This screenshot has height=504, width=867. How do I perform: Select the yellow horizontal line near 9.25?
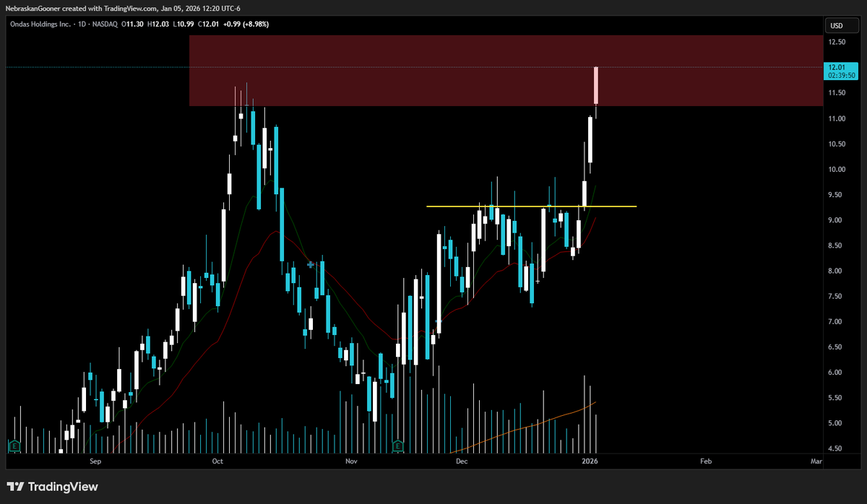[x=531, y=207]
